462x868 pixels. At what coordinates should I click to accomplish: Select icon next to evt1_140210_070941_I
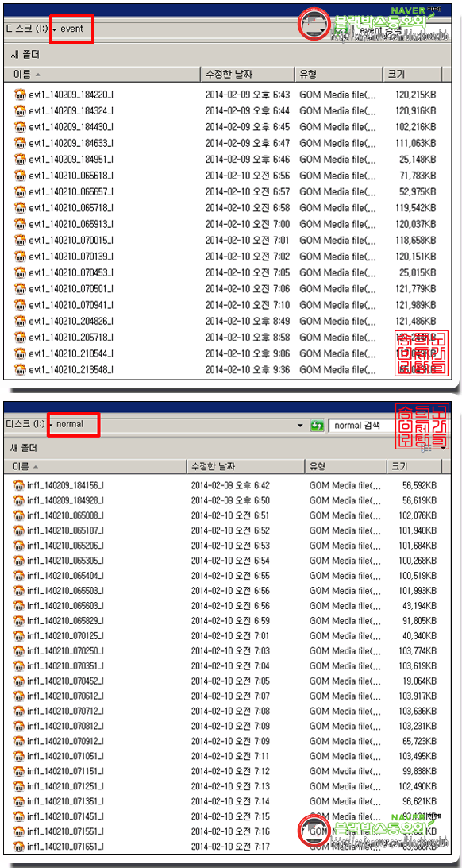[20, 304]
